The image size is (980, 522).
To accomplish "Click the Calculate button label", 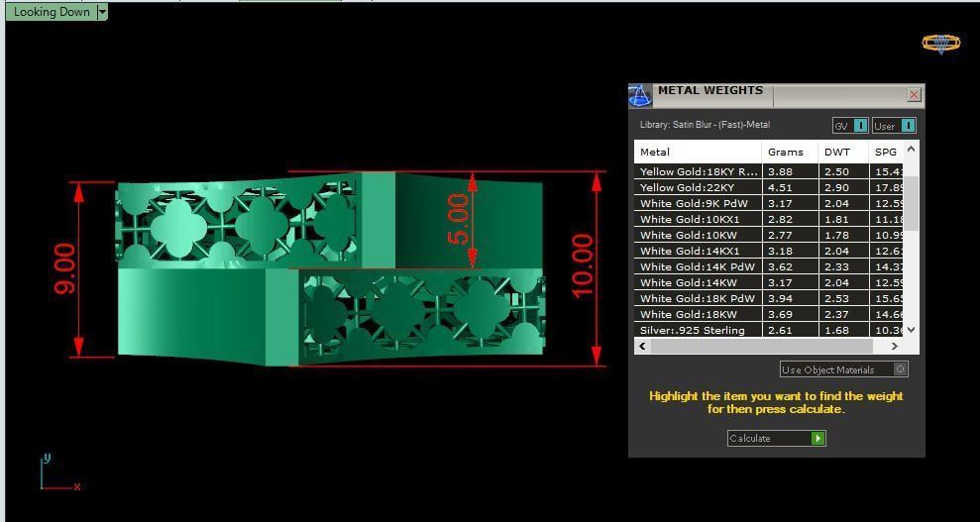I will point(749,439).
